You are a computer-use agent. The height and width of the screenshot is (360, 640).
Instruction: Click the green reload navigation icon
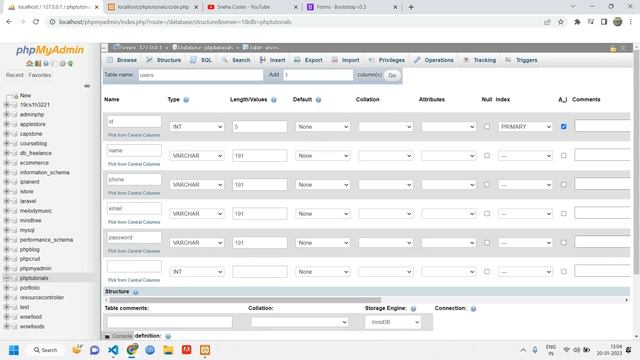[x=70, y=64]
